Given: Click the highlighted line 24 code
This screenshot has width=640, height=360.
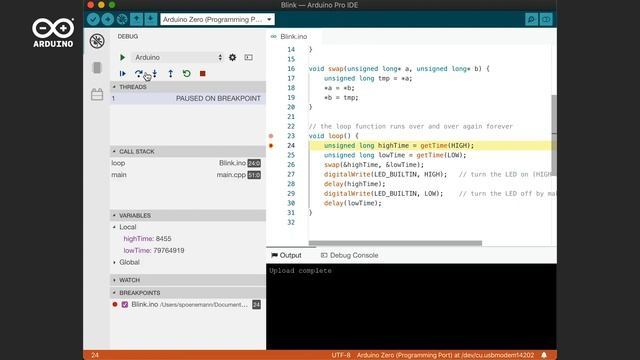Looking at the screenshot, I should 399,146.
